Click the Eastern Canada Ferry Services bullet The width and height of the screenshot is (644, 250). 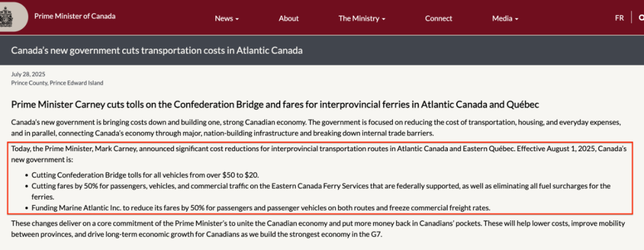tap(321, 192)
